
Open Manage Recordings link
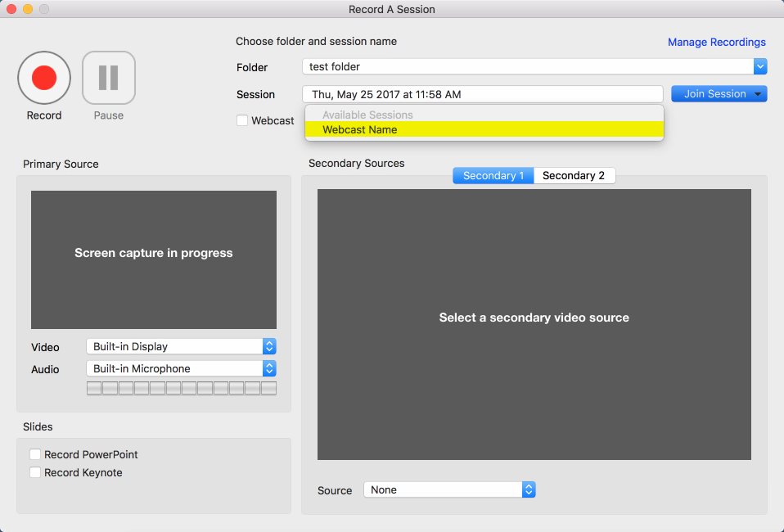[x=716, y=42]
